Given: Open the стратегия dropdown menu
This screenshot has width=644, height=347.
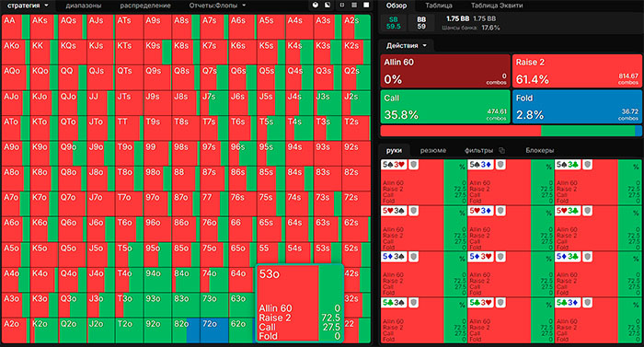Looking at the screenshot, I should point(28,6).
